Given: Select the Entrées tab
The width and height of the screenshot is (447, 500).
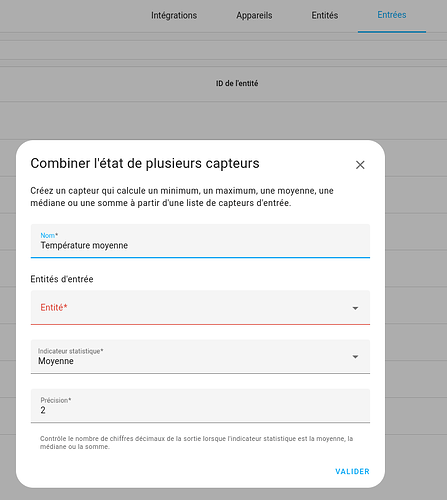Looking at the screenshot, I should click(392, 15).
